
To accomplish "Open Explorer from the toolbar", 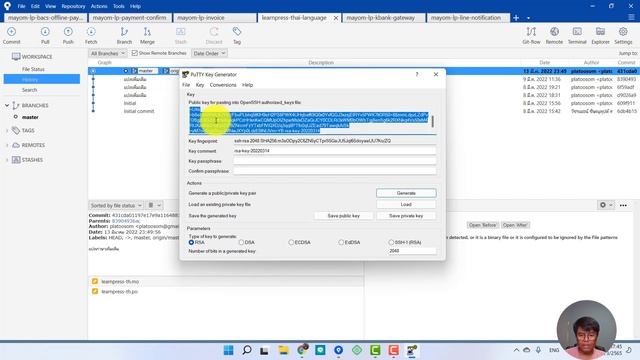I will (x=600, y=35).
